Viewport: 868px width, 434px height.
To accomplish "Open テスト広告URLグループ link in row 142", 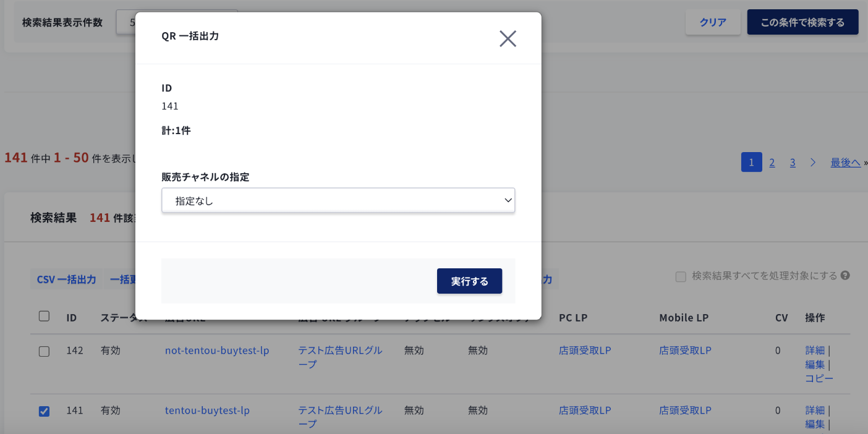I will (x=340, y=357).
